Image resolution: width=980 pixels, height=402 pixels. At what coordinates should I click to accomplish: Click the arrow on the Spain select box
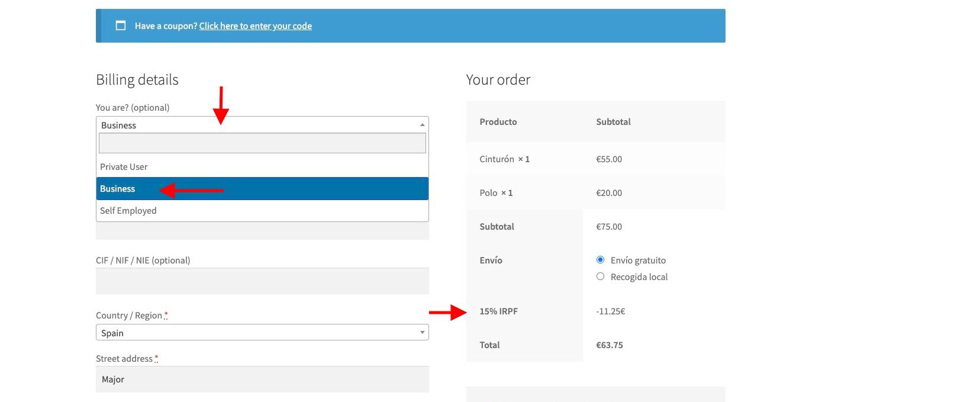(422, 333)
